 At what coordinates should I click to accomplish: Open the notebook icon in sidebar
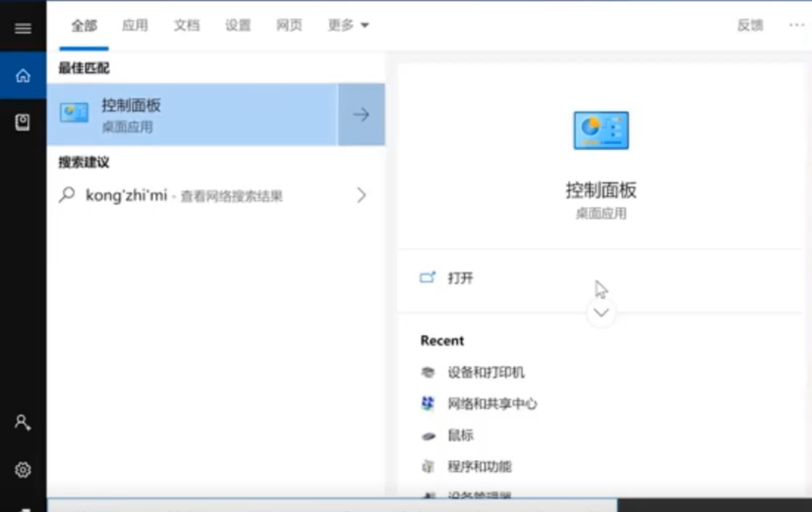23,122
